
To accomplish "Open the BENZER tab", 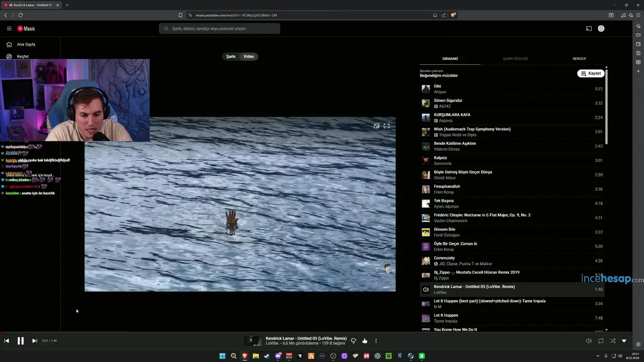I will point(579,58).
